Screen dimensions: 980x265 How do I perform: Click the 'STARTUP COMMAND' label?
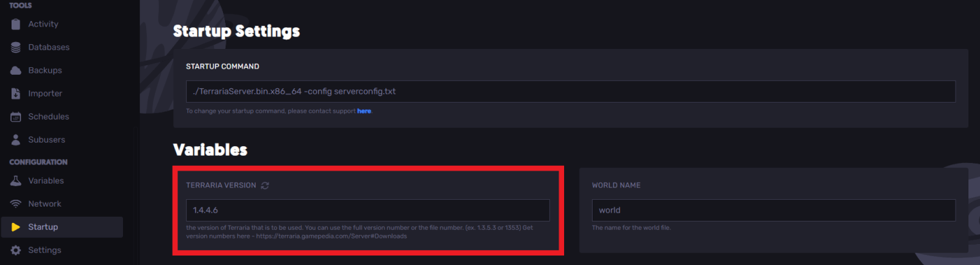tap(222, 67)
